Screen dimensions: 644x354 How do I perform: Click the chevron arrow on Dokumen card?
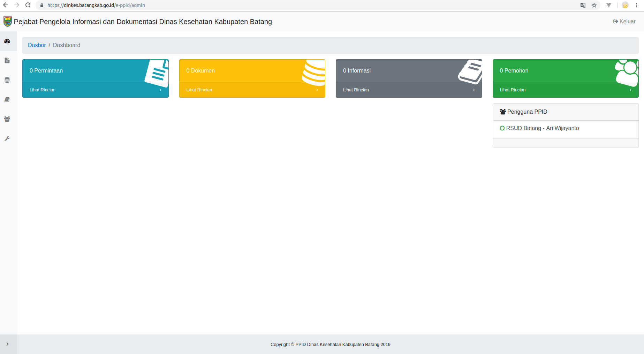tap(317, 90)
